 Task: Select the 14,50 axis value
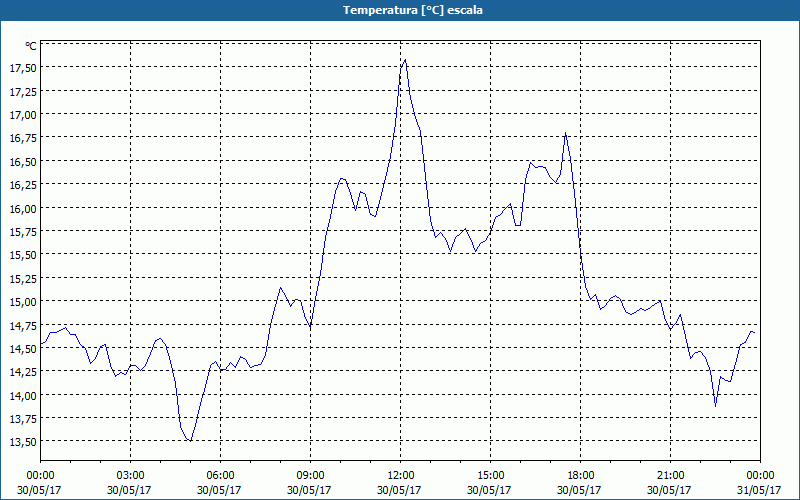tap(23, 348)
